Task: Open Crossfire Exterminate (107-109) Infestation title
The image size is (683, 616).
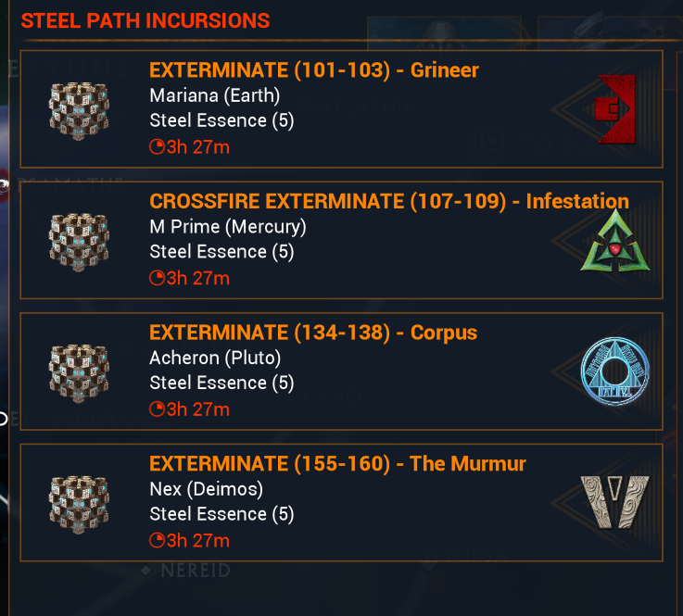Action: tap(388, 202)
